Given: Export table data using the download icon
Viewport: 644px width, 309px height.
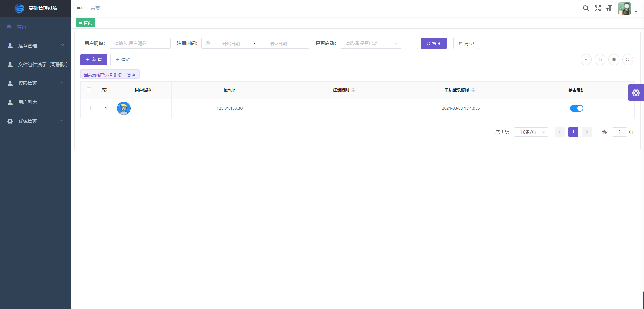Looking at the screenshot, I should [586, 59].
